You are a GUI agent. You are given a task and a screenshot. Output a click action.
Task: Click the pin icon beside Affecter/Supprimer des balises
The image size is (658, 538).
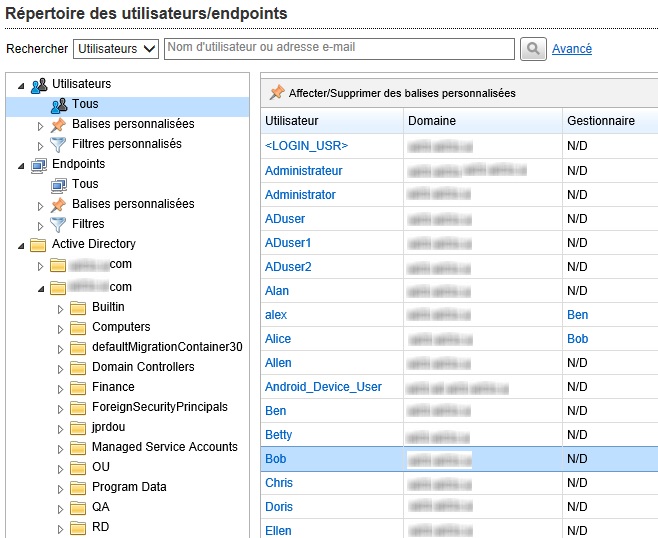click(277, 93)
